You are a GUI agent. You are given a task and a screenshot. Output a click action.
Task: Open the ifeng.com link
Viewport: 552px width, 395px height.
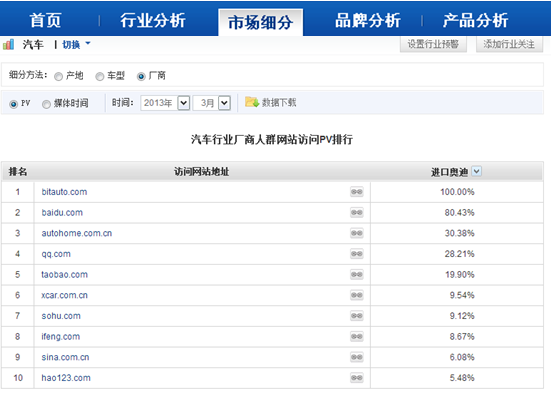click(61, 337)
